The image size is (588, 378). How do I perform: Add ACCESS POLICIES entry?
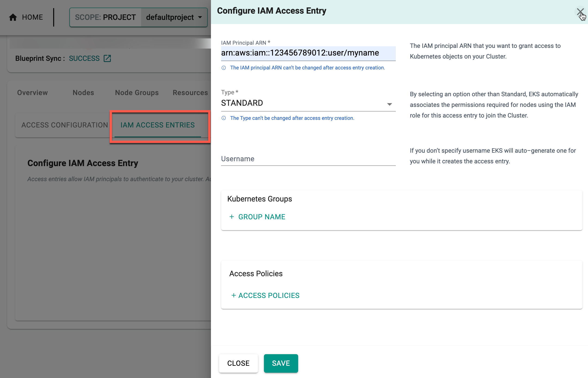tap(265, 295)
